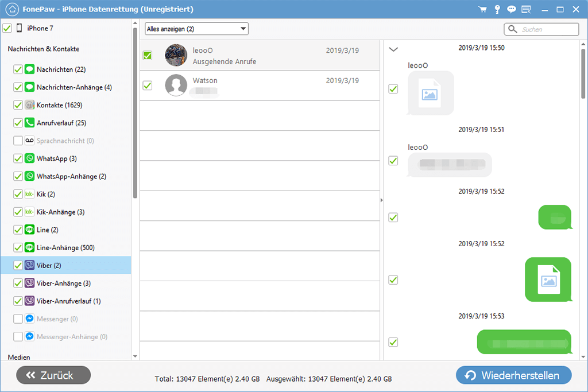Select Kik (2) category label
Image resolution: width=588 pixels, height=392 pixels.
point(46,194)
